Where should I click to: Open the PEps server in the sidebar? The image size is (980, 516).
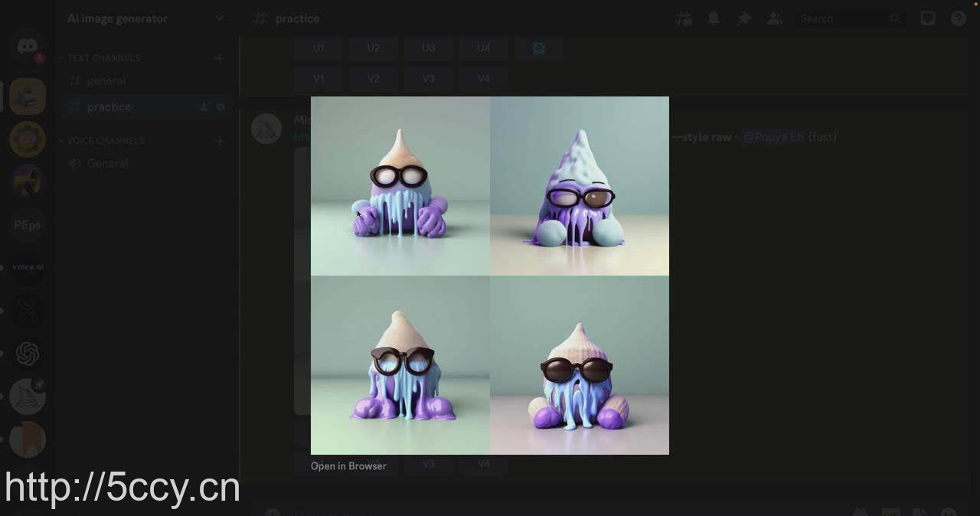(x=28, y=225)
